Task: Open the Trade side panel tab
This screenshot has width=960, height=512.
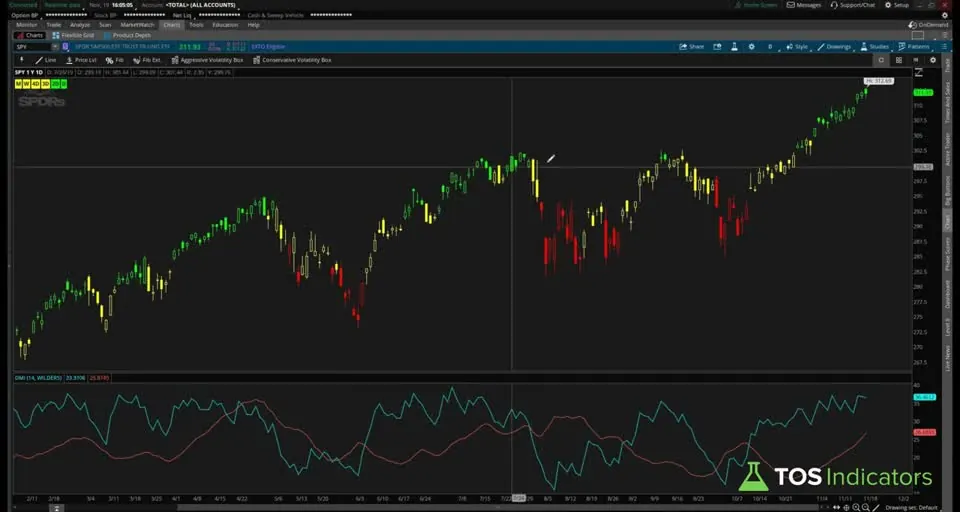Action: [x=948, y=65]
